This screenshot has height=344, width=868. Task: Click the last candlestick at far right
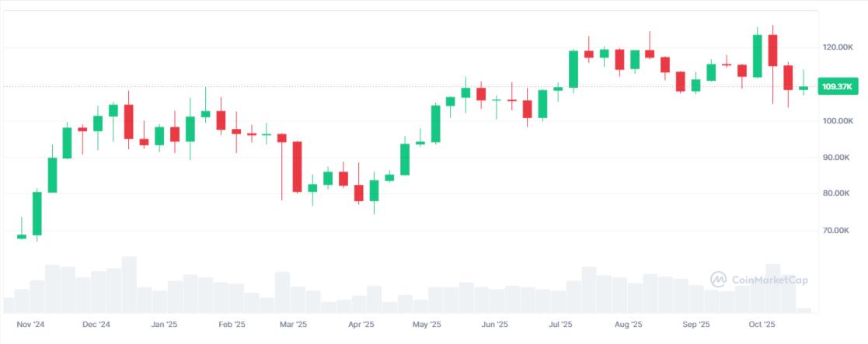pos(804,88)
